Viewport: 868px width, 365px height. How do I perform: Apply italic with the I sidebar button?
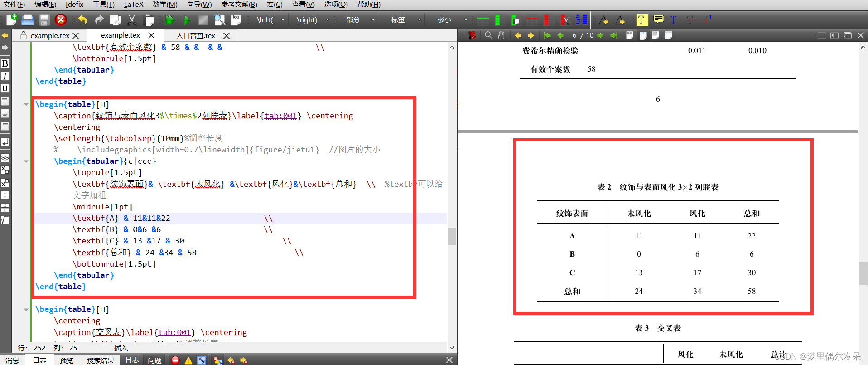[x=5, y=76]
